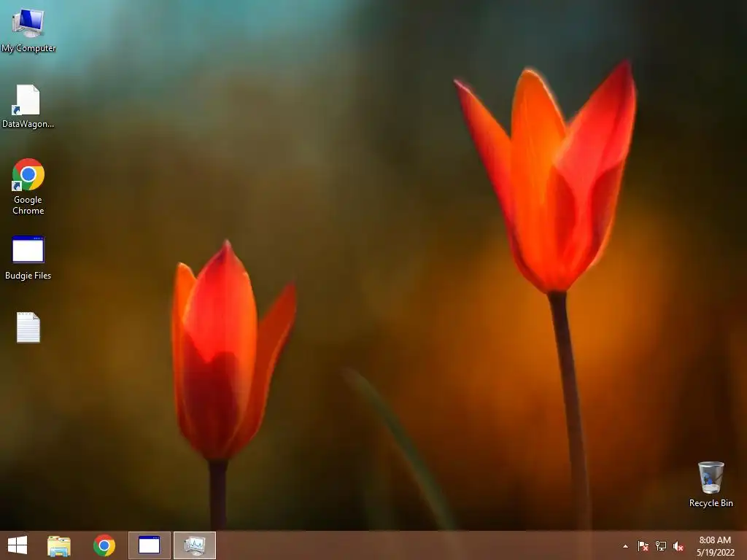The width and height of the screenshot is (747, 560).
Task: Click the muted volume tray icon
Action: click(678, 546)
